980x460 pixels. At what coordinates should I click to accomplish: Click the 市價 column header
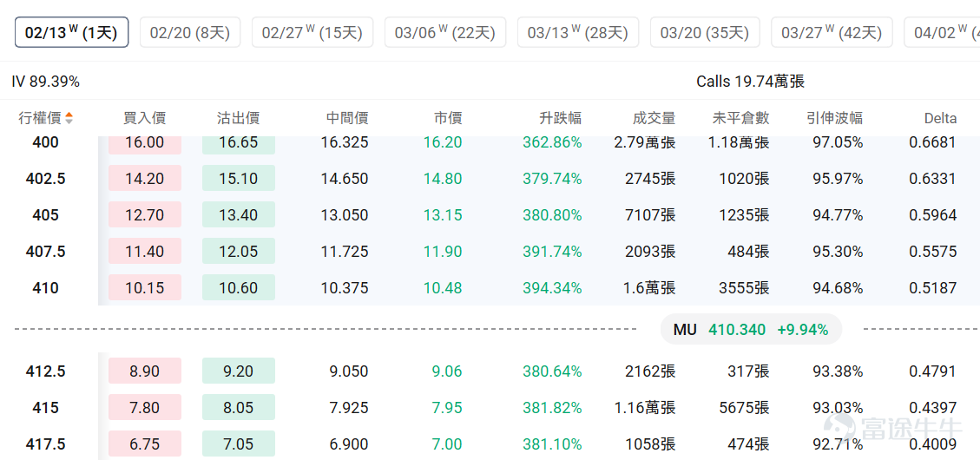pos(448,117)
